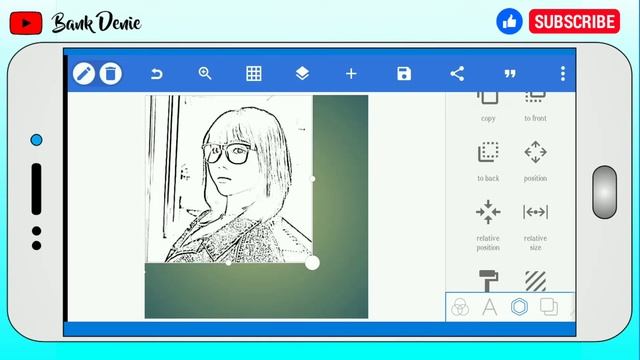Image resolution: width=640 pixels, height=360 pixels.
Task: Open the zoom magnifier tool
Action: click(x=205, y=73)
